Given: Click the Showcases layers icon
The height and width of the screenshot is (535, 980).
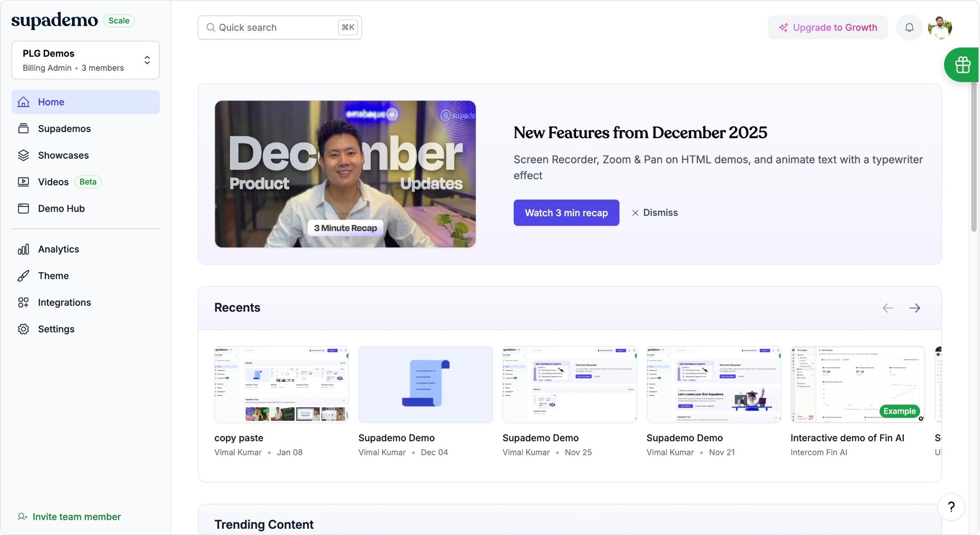Looking at the screenshot, I should click(23, 155).
